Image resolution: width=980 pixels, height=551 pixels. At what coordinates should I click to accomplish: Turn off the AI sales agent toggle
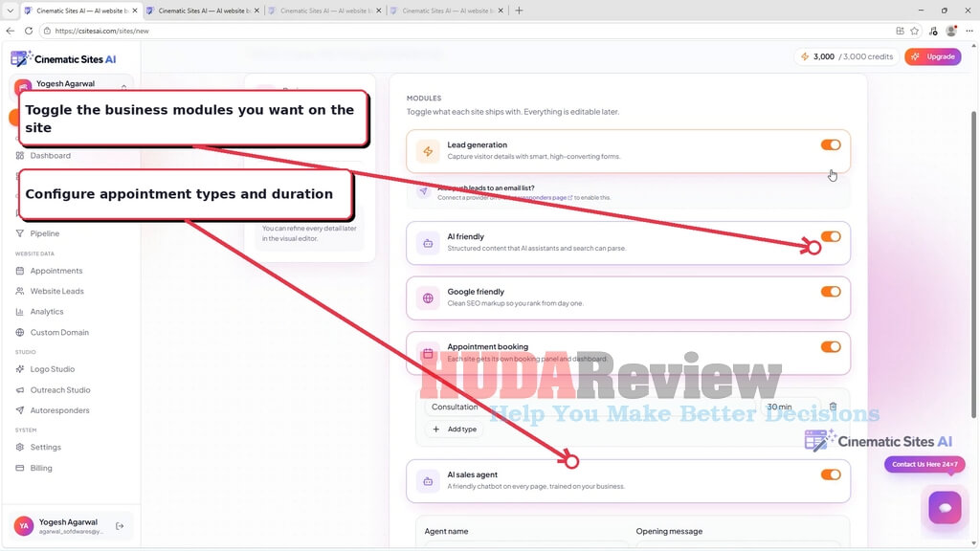(831, 474)
